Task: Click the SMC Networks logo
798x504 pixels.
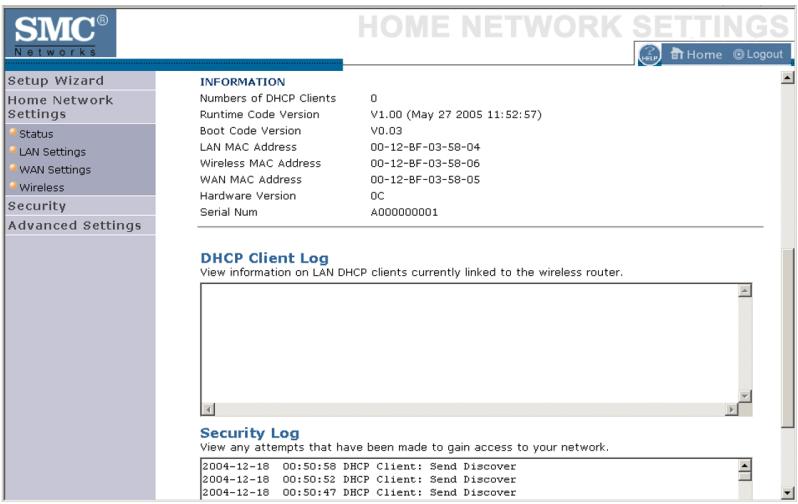Action: click(61, 34)
